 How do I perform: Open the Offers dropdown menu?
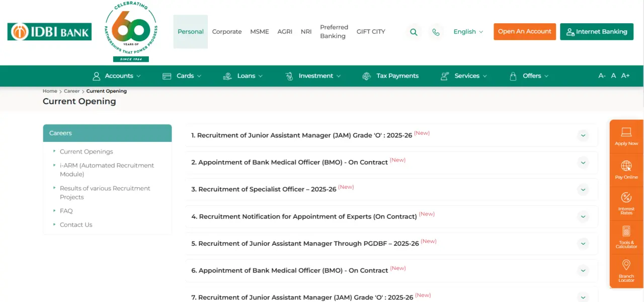click(529, 76)
